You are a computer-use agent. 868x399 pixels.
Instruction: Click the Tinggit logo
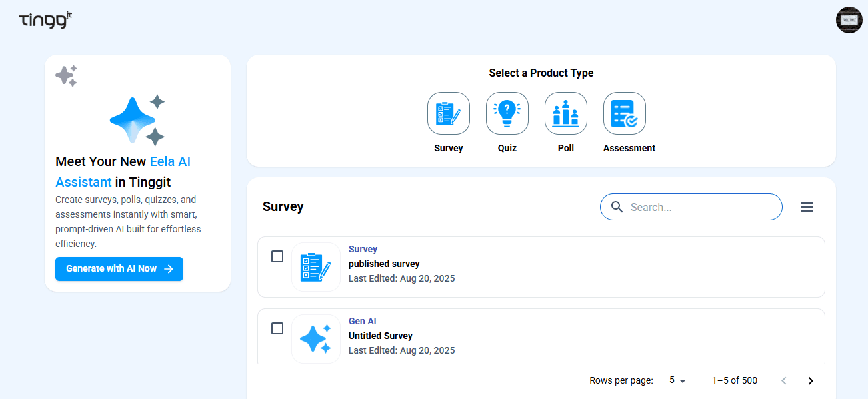(44, 20)
